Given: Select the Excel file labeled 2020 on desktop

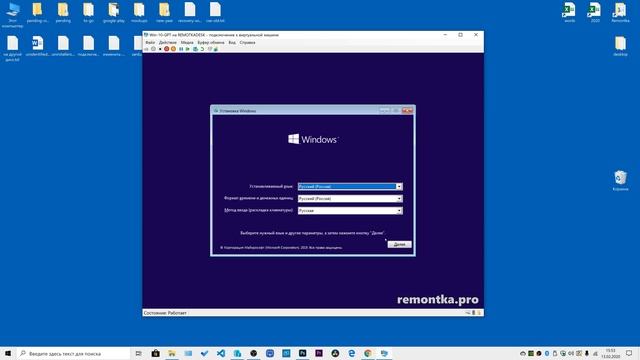Looking at the screenshot, I should [595, 13].
